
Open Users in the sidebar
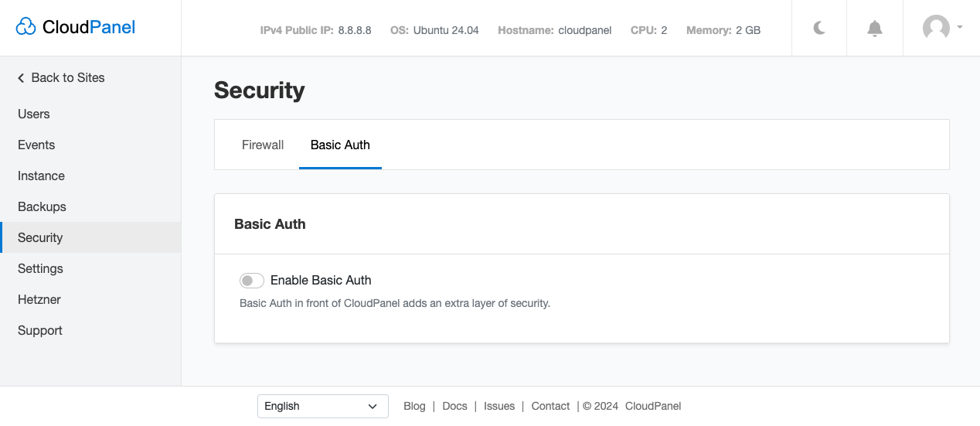coord(34,114)
